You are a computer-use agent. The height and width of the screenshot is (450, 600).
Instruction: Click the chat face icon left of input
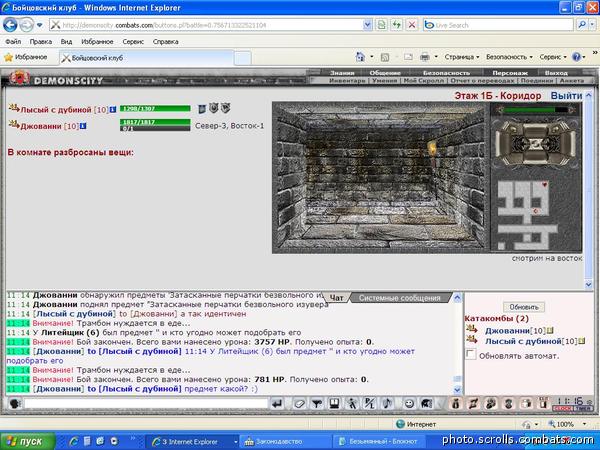(x=15, y=403)
